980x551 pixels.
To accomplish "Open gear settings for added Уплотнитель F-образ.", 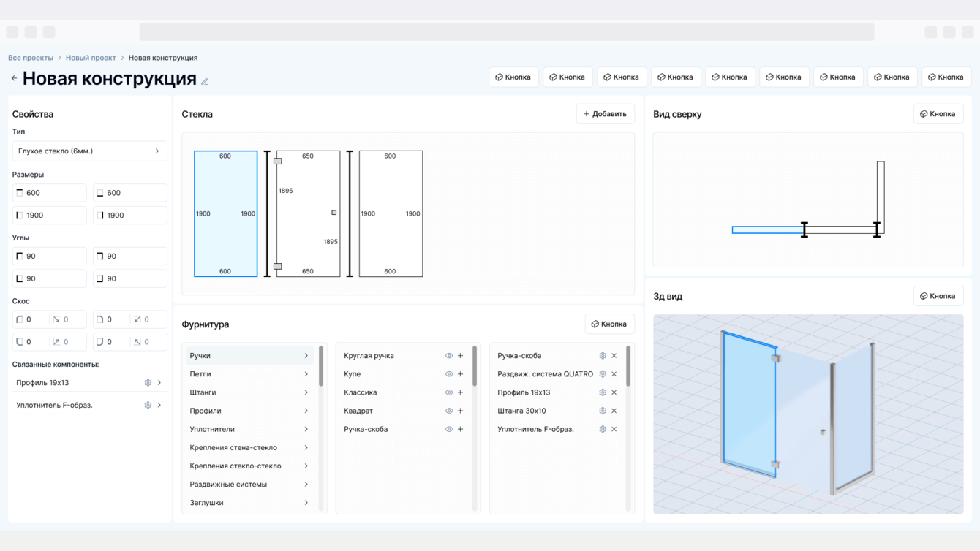I will pos(603,429).
